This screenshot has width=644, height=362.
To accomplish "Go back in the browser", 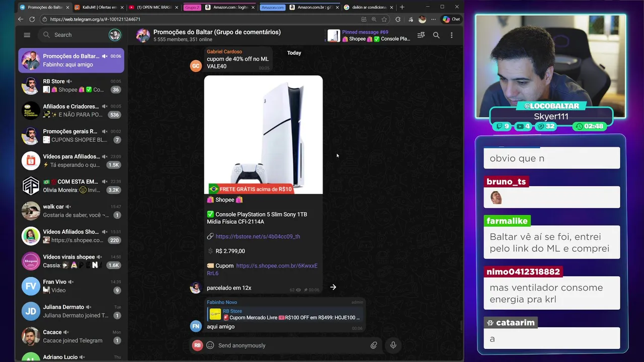I will (x=21, y=19).
